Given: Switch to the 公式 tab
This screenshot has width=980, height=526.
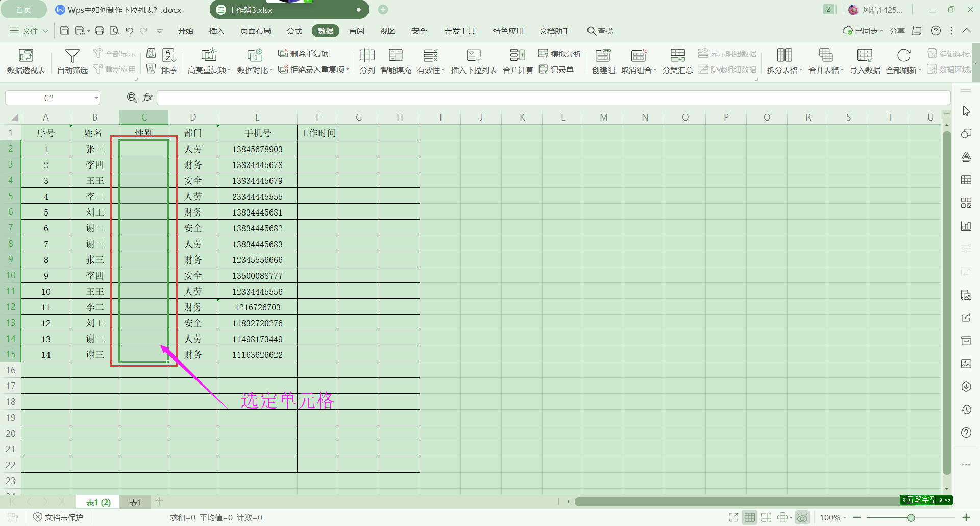Looking at the screenshot, I should (x=295, y=31).
